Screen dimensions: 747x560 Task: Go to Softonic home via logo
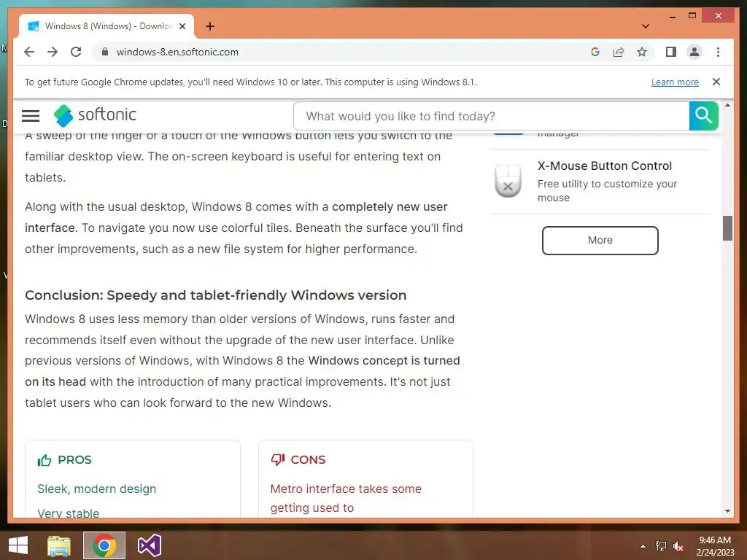click(x=96, y=115)
